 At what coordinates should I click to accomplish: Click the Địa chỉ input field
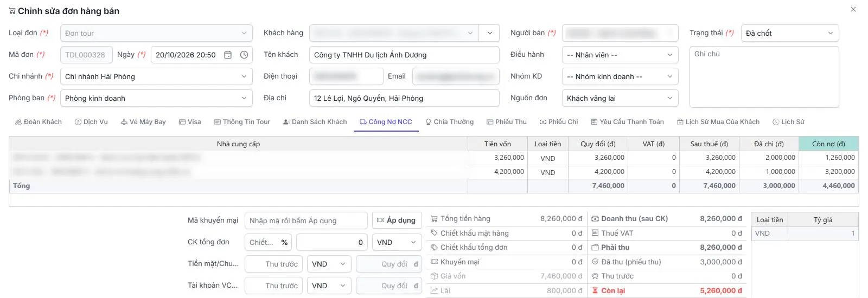pos(404,98)
